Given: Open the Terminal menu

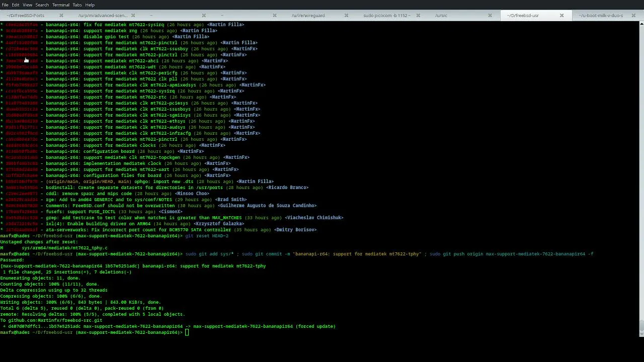Looking at the screenshot, I should [61, 5].
